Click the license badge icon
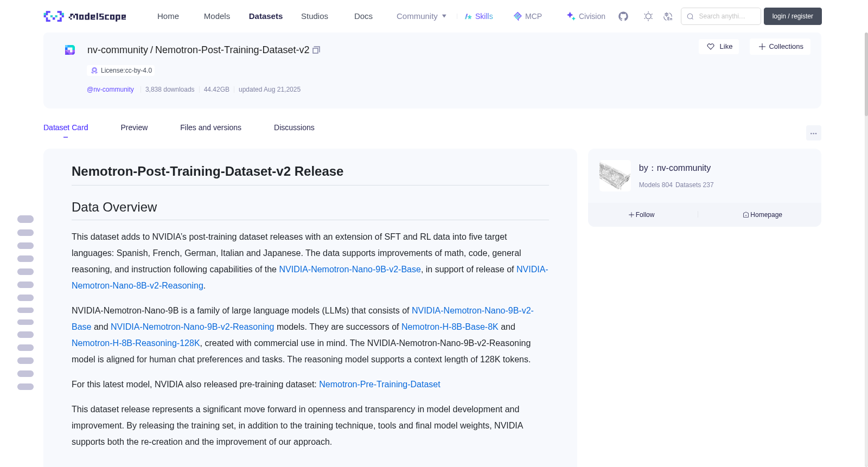Viewport: 868px width, 467px height. pos(94,71)
